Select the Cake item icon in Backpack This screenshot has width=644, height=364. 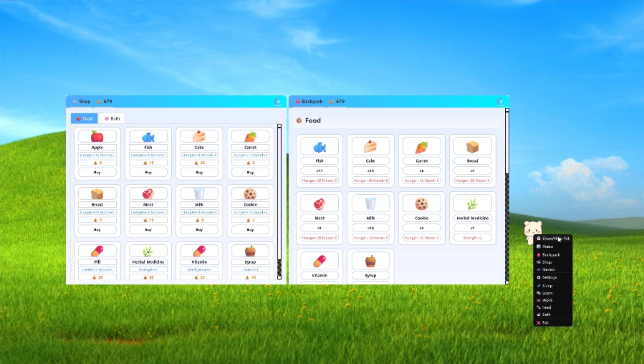pos(370,147)
